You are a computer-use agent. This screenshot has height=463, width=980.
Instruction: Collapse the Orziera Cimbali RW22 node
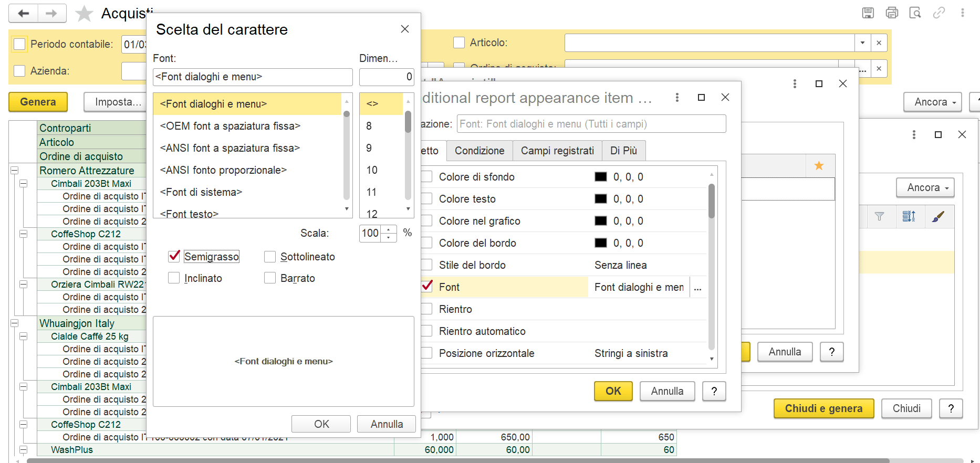[24, 284]
